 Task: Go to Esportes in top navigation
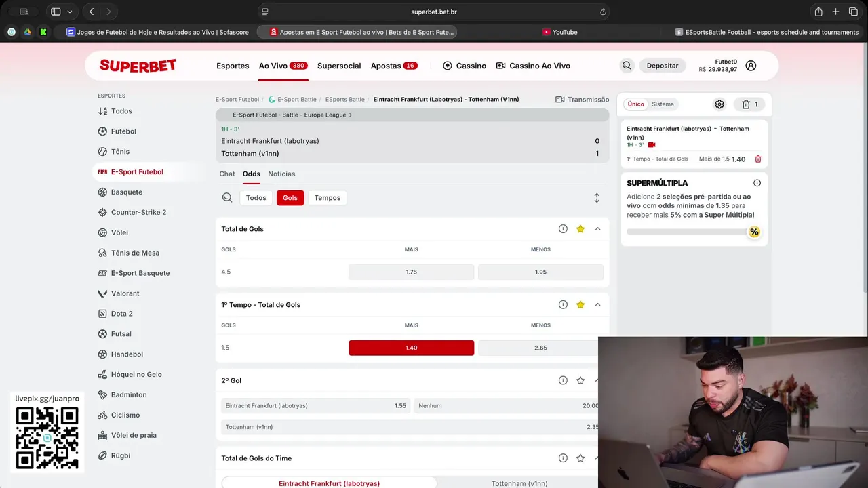[233, 66]
